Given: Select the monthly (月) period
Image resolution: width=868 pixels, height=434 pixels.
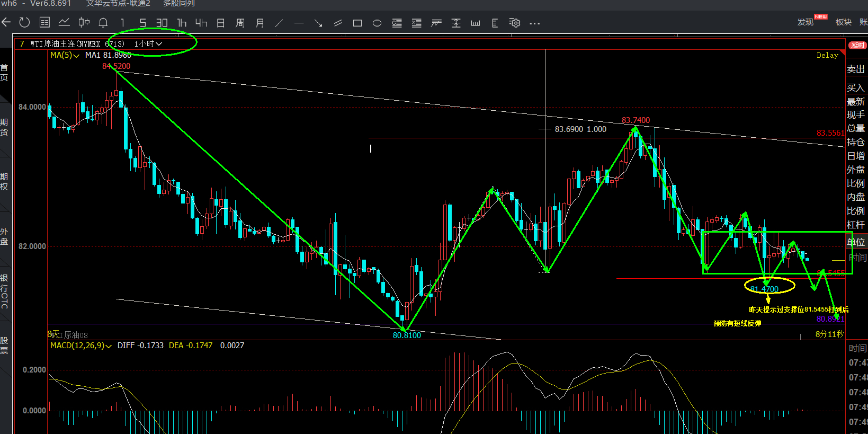Looking at the screenshot, I should point(259,23).
